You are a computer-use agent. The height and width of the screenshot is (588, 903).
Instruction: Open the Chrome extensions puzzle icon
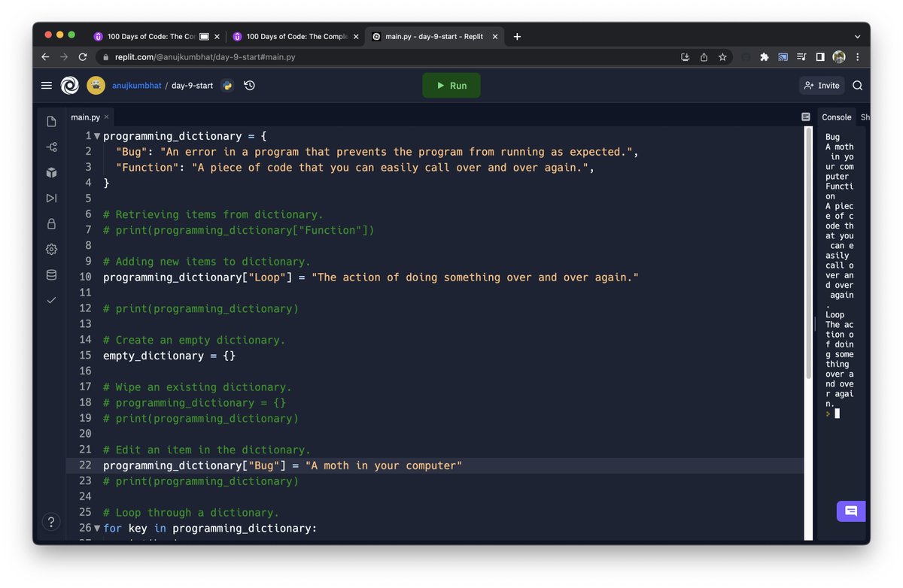[x=765, y=57]
